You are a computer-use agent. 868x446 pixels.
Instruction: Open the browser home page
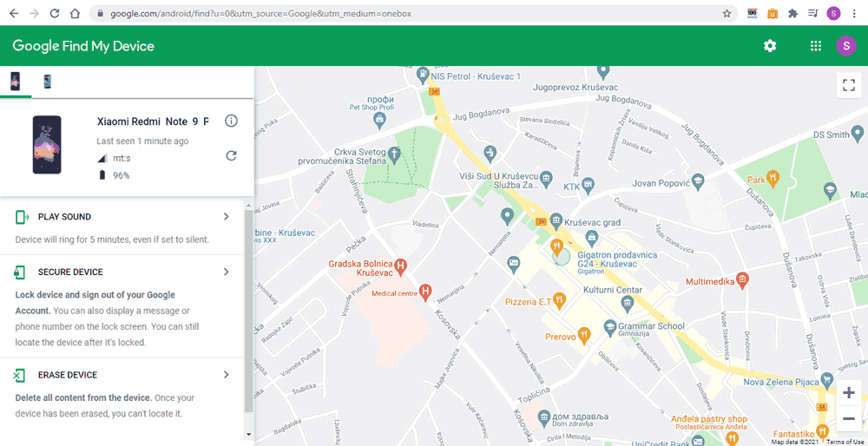(x=75, y=14)
